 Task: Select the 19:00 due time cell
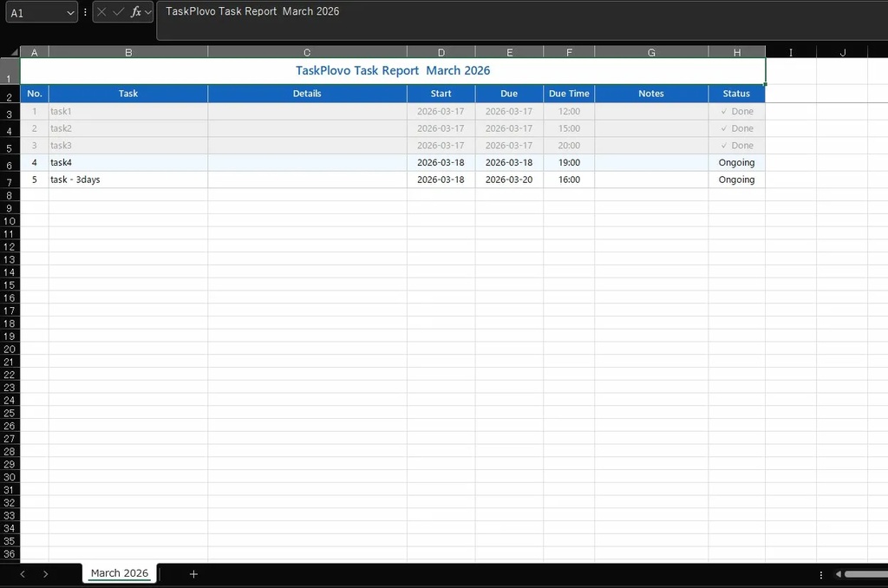pos(569,162)
